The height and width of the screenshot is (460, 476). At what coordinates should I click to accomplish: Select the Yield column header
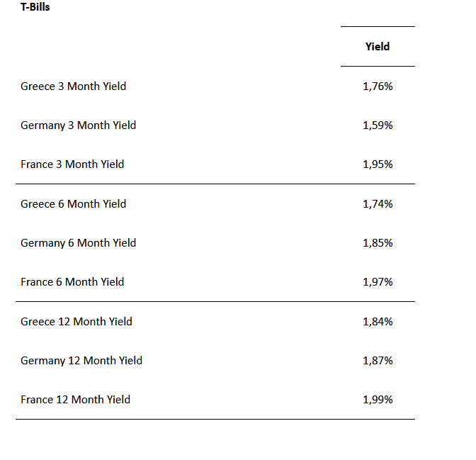pyautogui.click(x=378, y=47)
